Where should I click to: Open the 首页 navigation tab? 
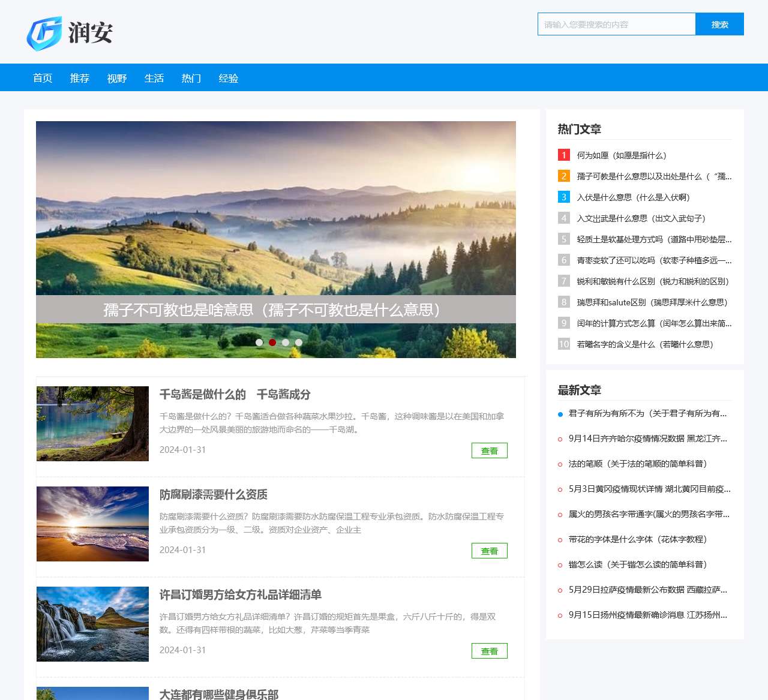click(x=43, y=78)
